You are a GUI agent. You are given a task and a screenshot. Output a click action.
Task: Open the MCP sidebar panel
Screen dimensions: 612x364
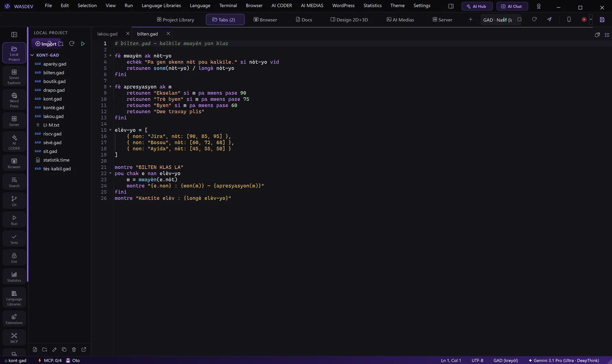click(x=14, y=338)
